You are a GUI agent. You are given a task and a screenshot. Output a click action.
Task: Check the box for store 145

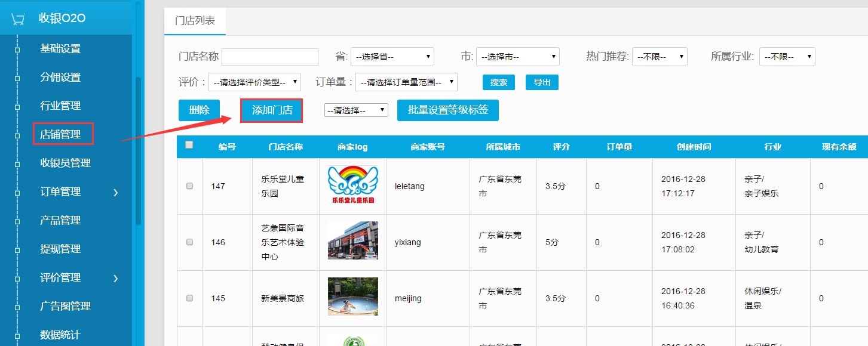189,298
